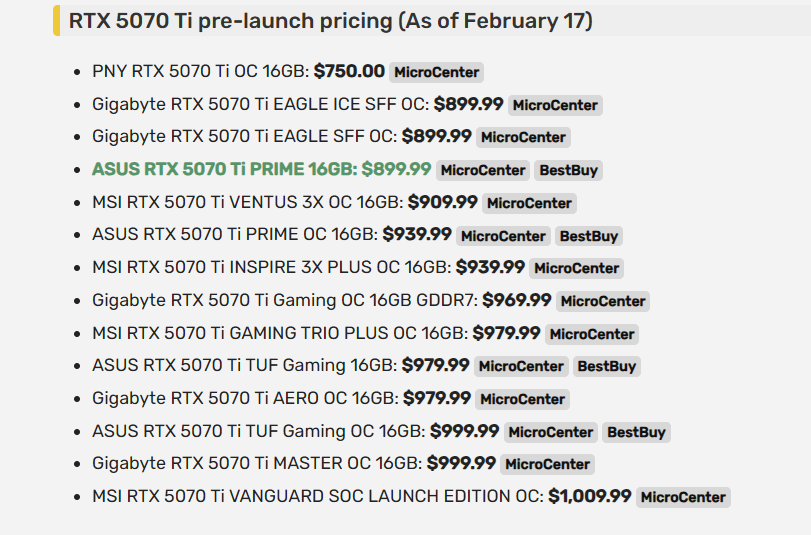Click MicroCenter tag for ASUS PRIME 16GB $899.99

point(483,170)
